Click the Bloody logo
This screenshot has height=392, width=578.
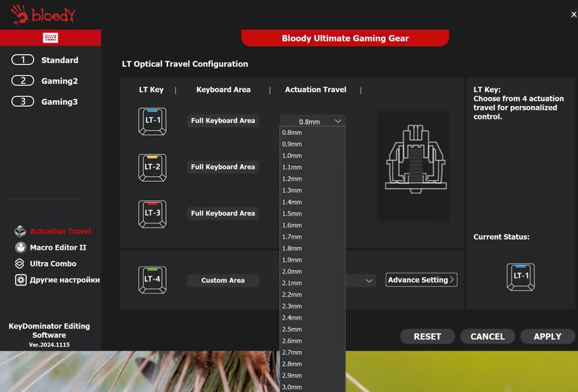tap(43, 14)
